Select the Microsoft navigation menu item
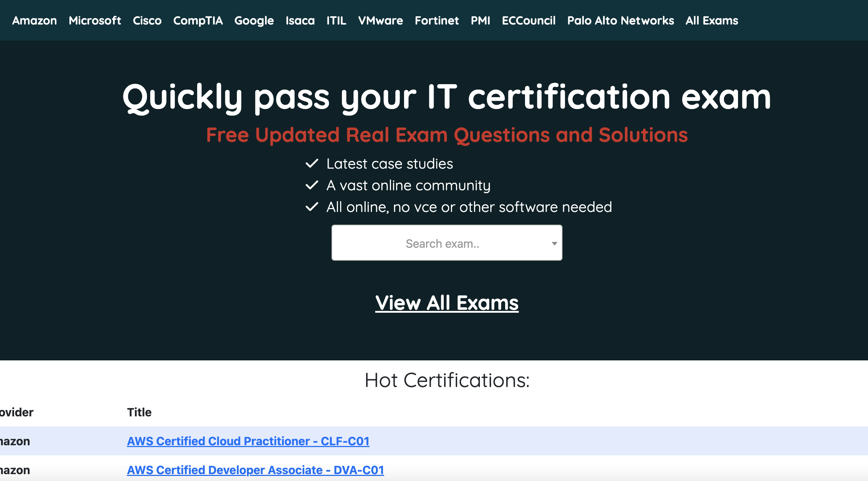The image size is (868, 481). tap(95, 20)
